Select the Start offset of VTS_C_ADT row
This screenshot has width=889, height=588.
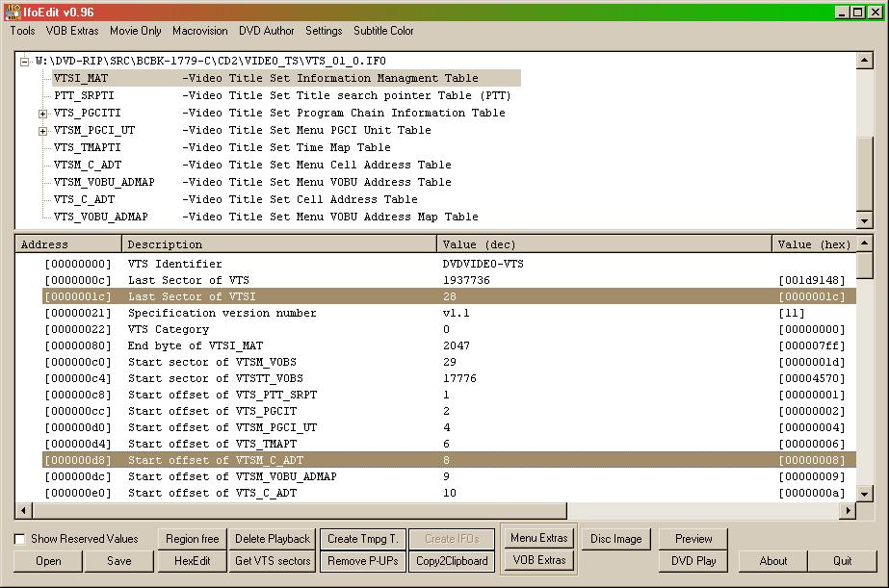coord(449,493)
